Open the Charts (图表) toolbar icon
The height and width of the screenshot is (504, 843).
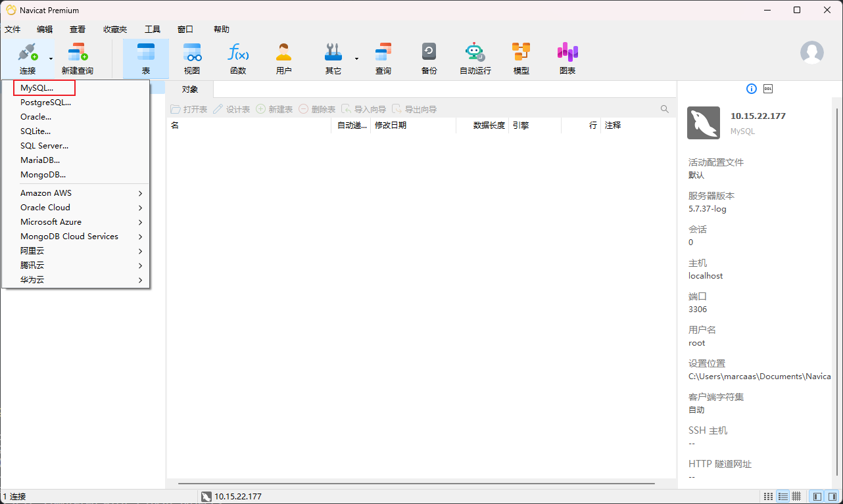(x=567, y=53)
